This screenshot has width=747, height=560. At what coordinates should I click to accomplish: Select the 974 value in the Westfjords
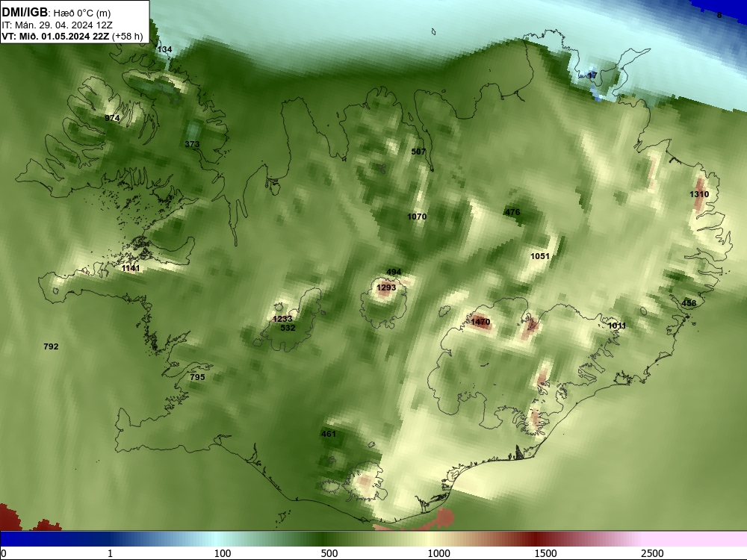coord(112,118)
